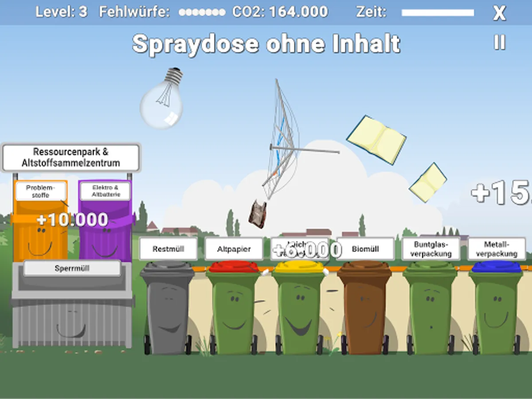
Task: Select the red-lidded Altpapier bin
Action: coord(234,308)
